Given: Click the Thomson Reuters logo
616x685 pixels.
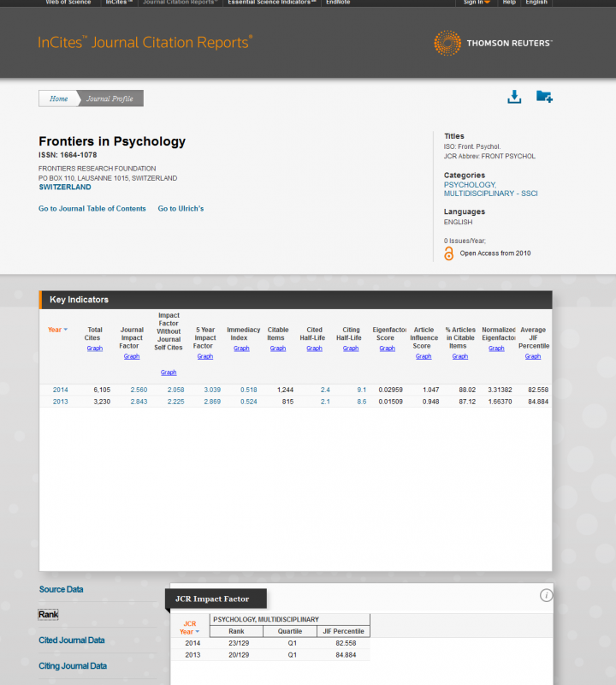Looking at the screenshot, I should pyautogui.click(x=493, y=43).
